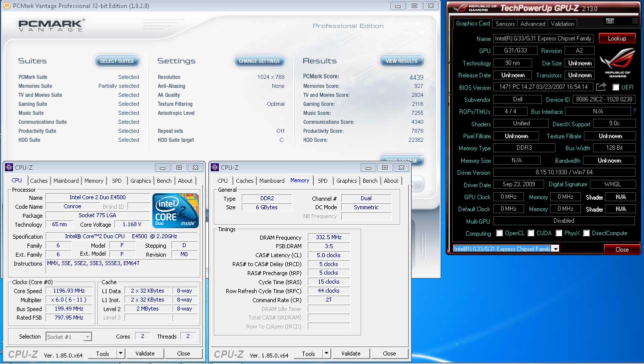The height and width of the screenshot is (364, 644).
Task: Expand Tools dropdown arrow in CPU-Z Memory window
Action: click(x=326, y=354)
